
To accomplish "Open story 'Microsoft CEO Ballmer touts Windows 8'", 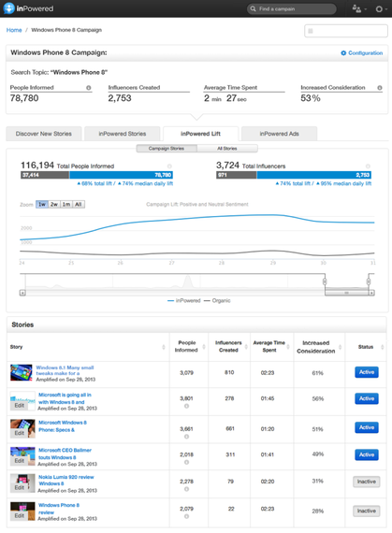I will click(x=65, y=454).
